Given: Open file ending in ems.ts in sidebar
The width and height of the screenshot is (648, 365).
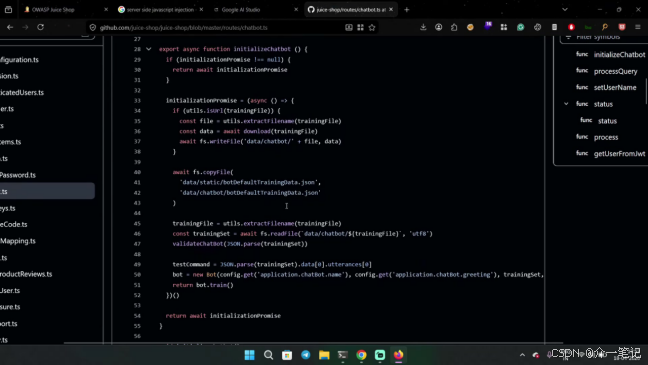Looking at the screenshot, I should pos(10,142).
